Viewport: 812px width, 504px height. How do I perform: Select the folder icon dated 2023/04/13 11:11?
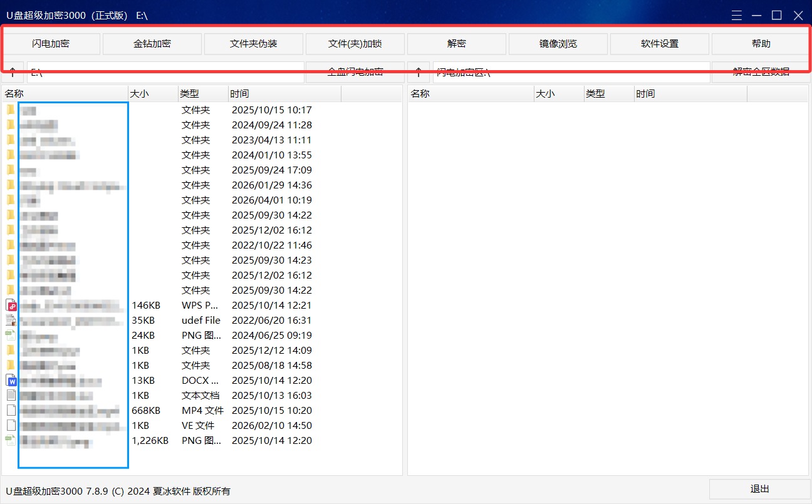(11, 140)
